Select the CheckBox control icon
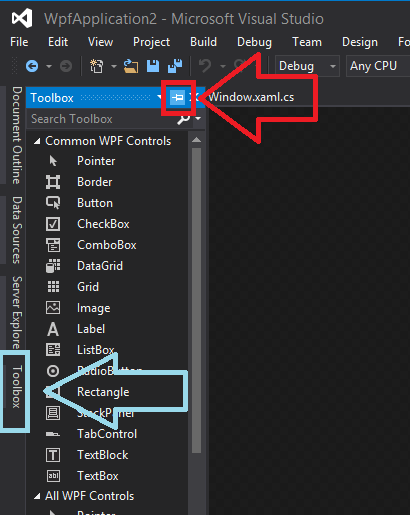 point(53,224)
